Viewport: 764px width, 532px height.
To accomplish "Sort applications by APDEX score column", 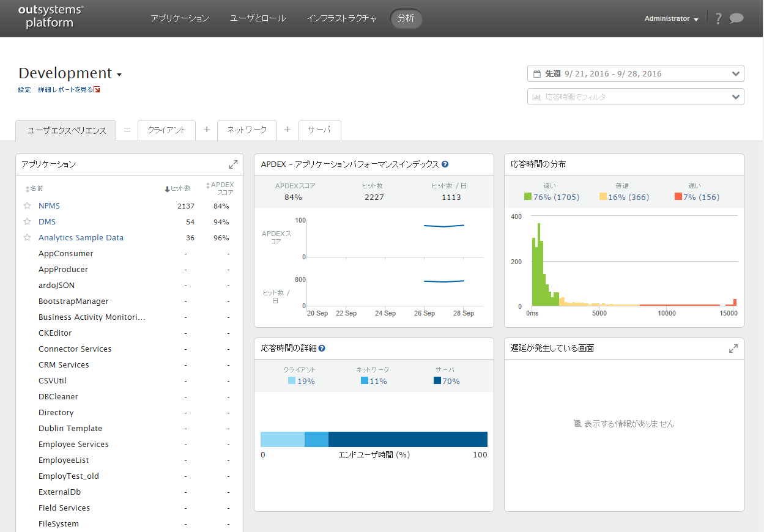I will [220, 188].
